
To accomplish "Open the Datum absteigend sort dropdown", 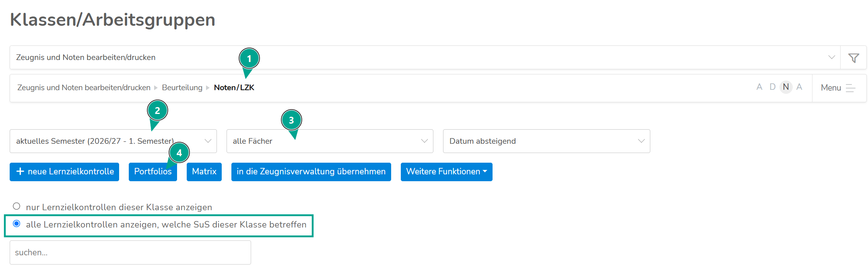I will tap(546, 141).
